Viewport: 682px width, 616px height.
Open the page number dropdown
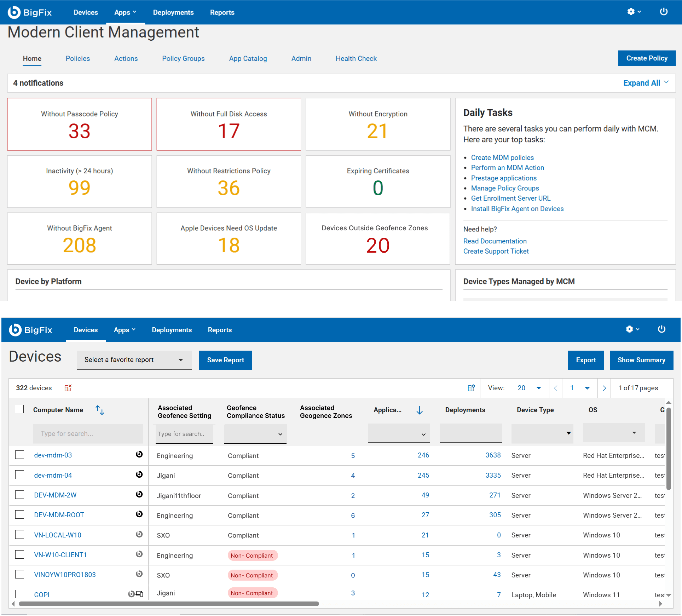coord(579,388)
